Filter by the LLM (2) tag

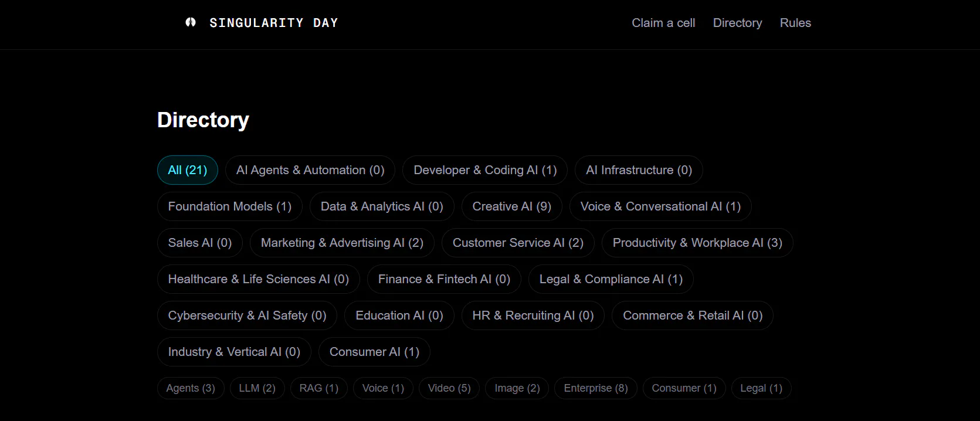pos(257,388)
